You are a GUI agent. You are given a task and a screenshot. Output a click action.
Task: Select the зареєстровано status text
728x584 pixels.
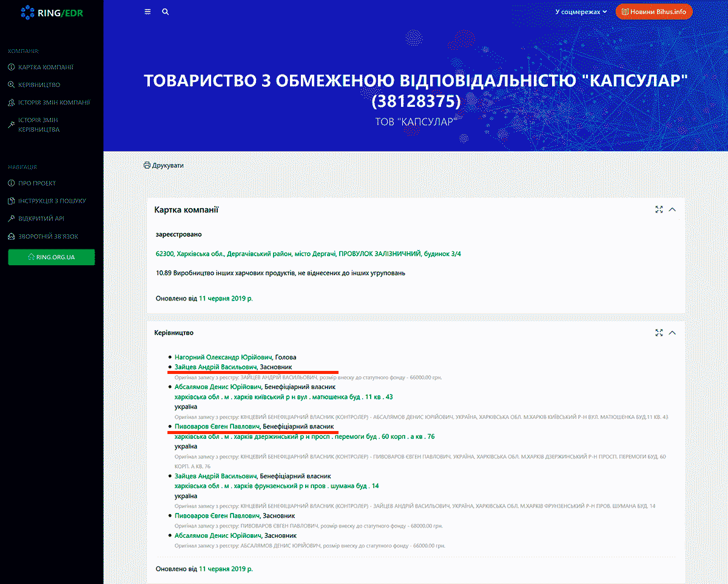point(178,234)
